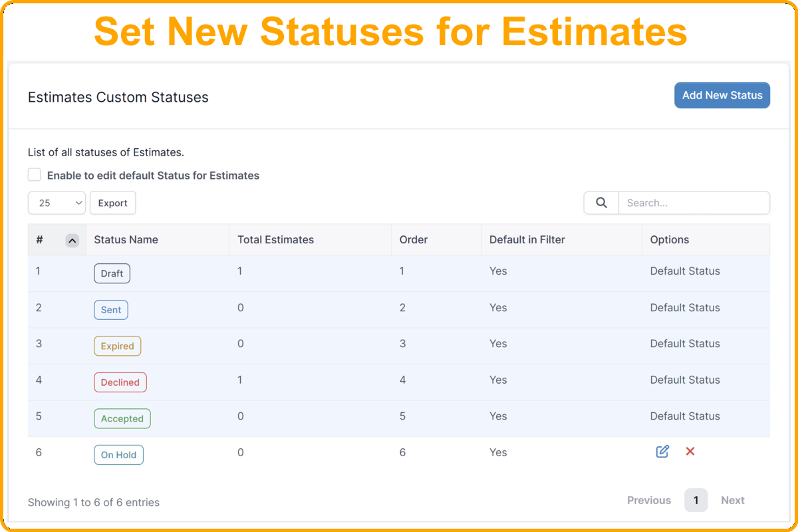The width and height of the screenshot is (798, 532).
Task: Go to the Next page
Action: coord(733,500)
